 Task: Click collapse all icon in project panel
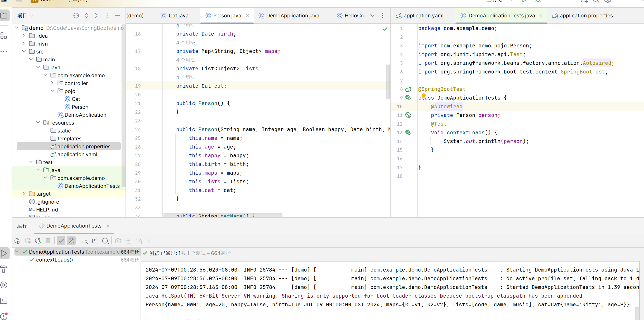[97, 16]
